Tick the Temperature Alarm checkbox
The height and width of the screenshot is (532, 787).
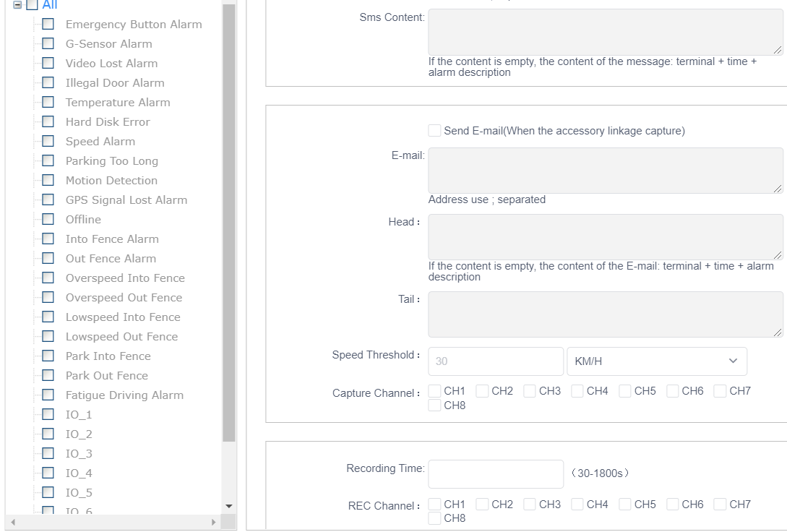point(48,102)
